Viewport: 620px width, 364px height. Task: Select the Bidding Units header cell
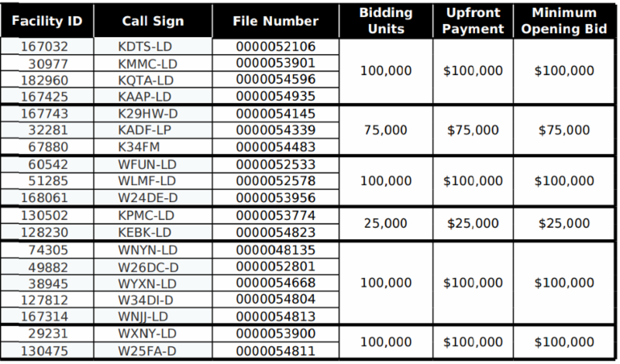coord(386,21)
